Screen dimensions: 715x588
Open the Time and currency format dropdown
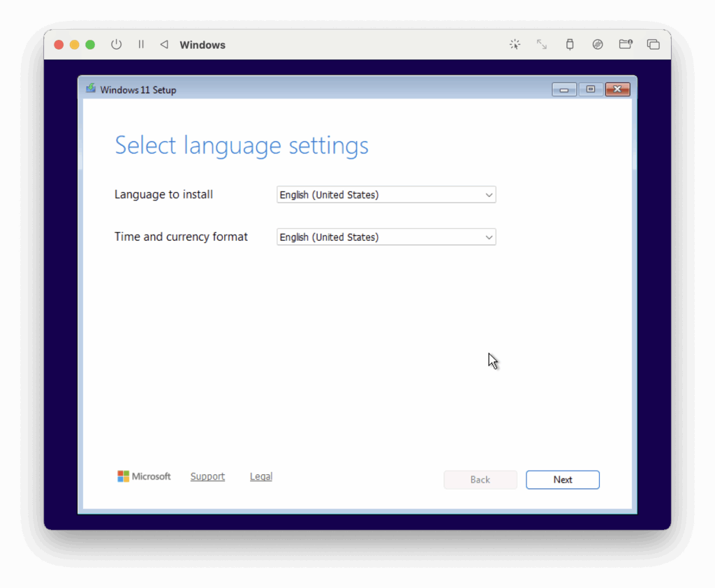(386, 237)
